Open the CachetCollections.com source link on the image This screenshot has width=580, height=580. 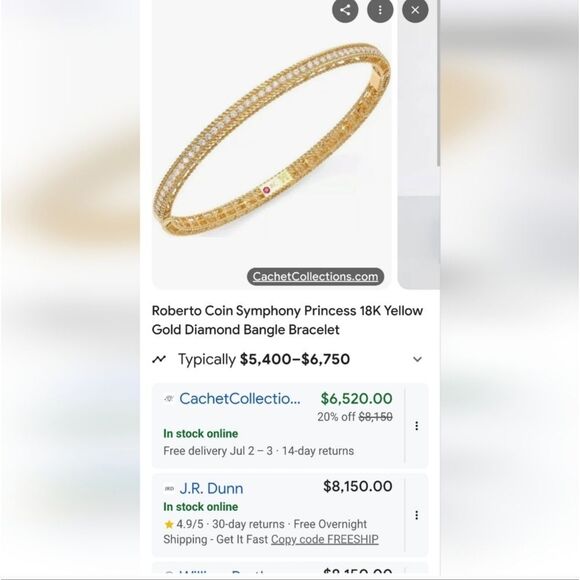[316, 277]
